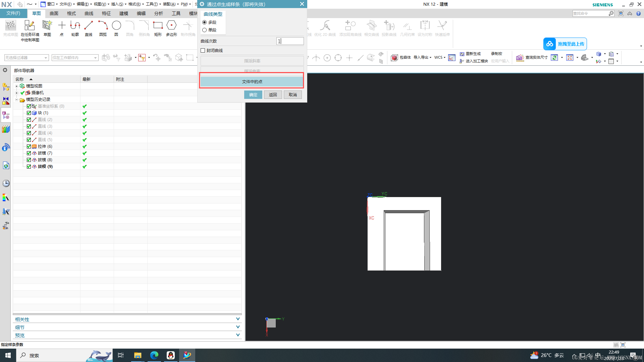This screenshot has height=362, width=644.
Task: Switch to the 分析 ribbon tab
Action: [x=159, y=13]
